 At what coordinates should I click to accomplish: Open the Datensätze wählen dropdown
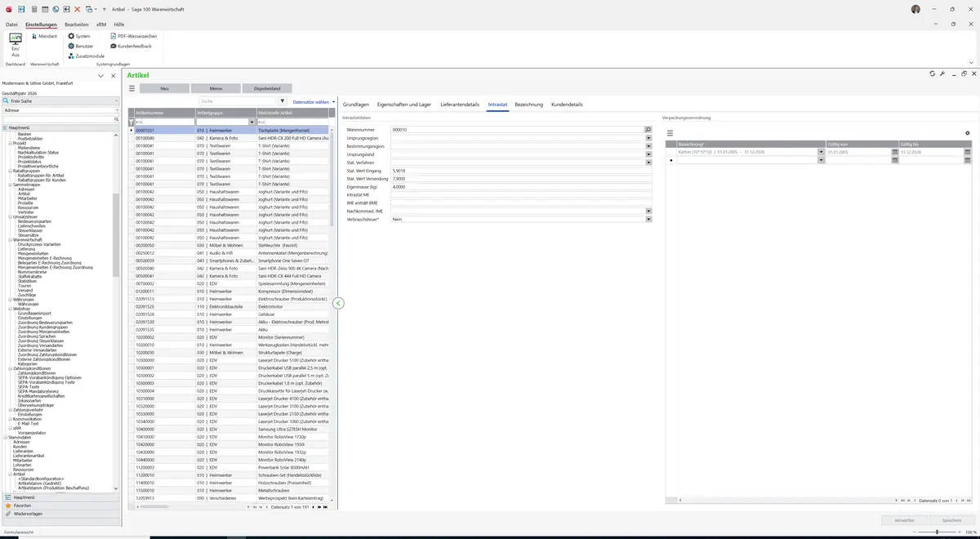point(314,102)
